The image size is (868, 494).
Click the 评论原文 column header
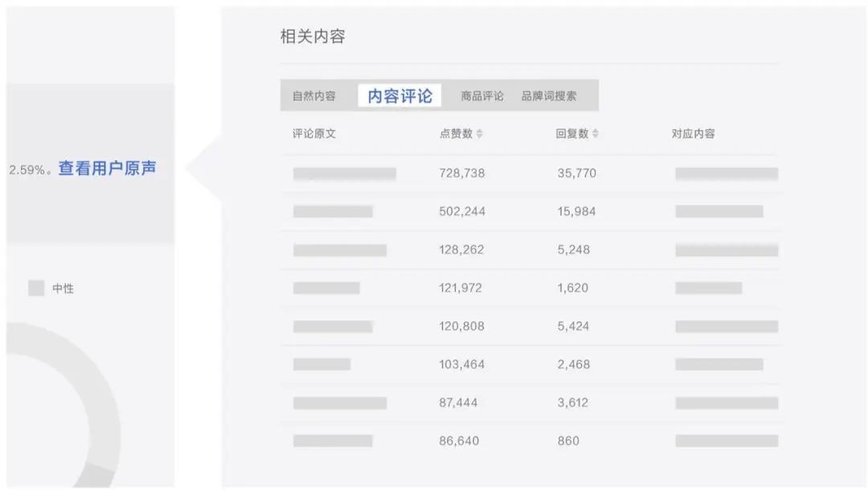(x=314, y=134)
